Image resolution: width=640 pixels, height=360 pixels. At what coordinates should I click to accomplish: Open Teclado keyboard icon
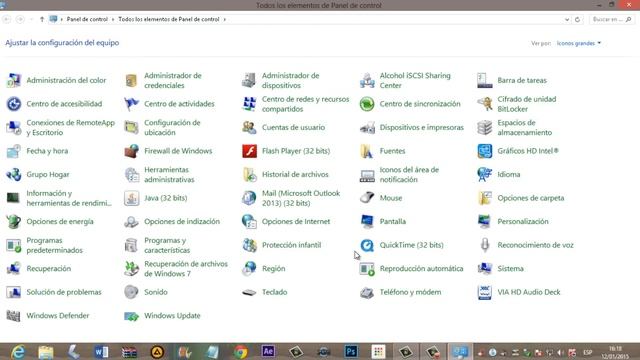[x=249, y=292]
